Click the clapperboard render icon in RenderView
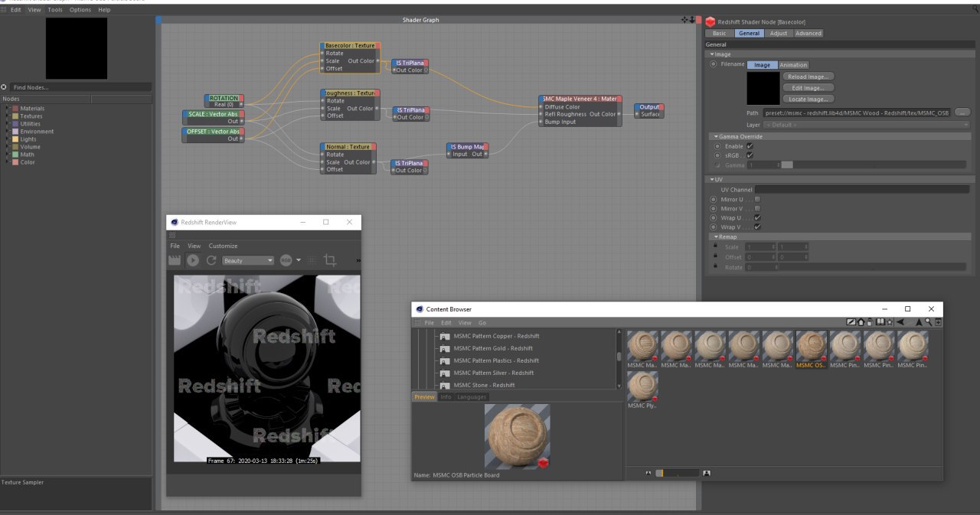This screenshot has width=980, height=515. 174,260
